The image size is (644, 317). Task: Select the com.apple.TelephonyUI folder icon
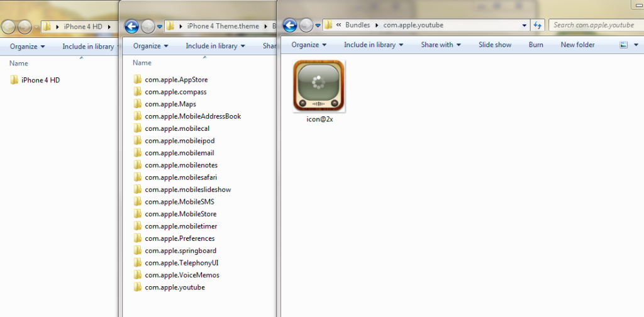click(138, 262)
